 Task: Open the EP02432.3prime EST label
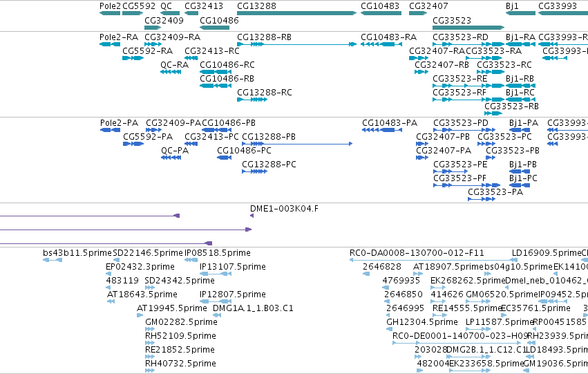pos(140,267)
